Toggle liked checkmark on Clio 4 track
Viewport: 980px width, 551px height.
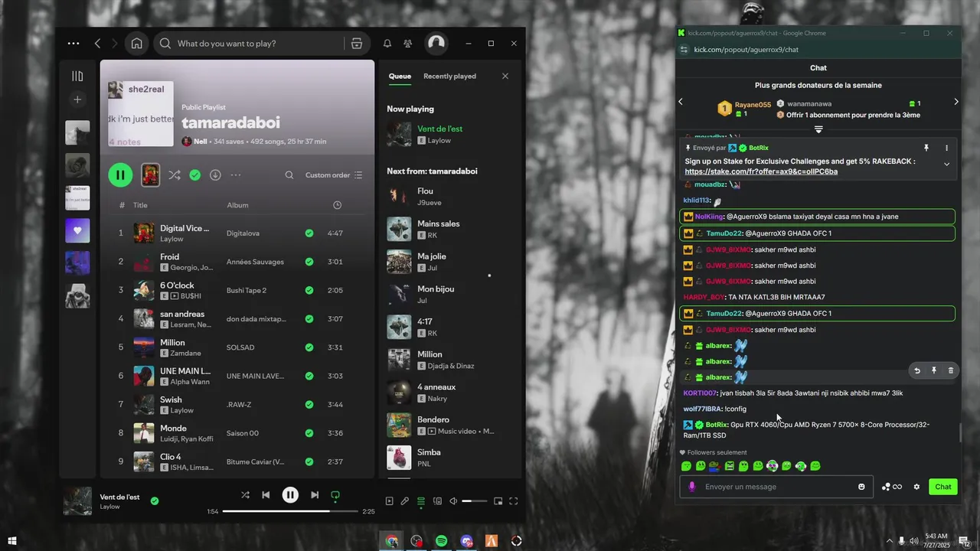pyautogui.click(x=309, y=462)
